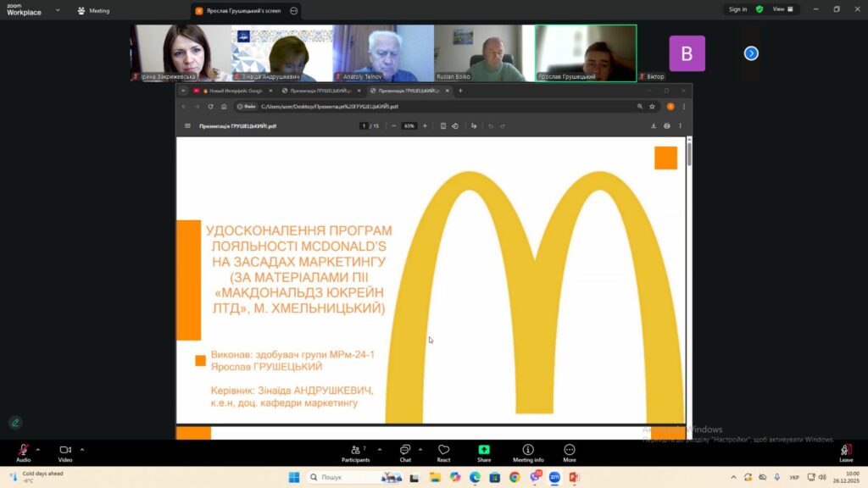Screen dimensions: 868x488
Task: Open the Chat panel
Action: point(404,452)
